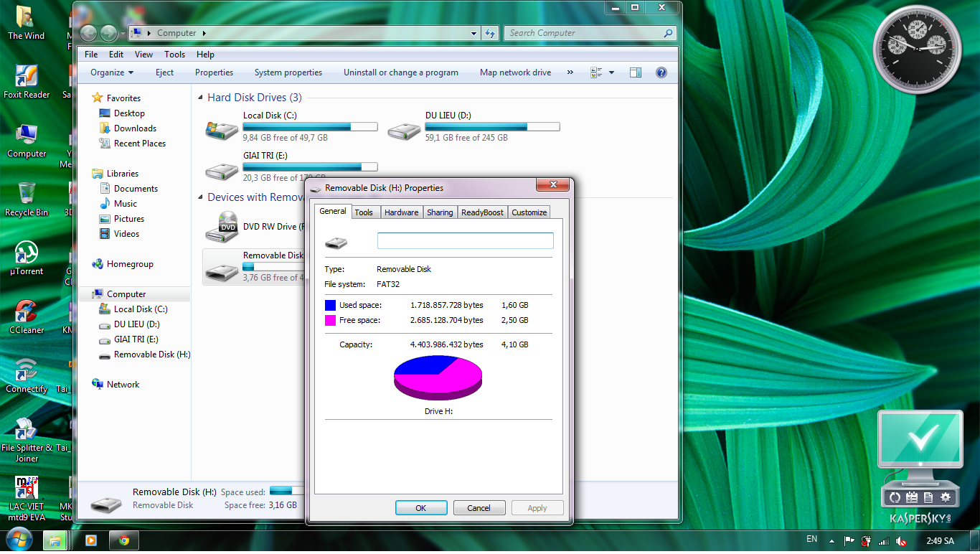
Task: Click Cancel in the Properties dialog
Action: 479,508
